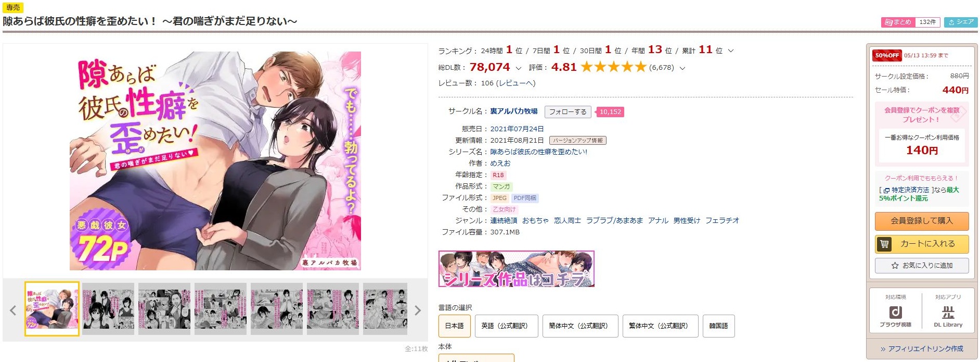
Task: Select the 日本語 language option
Action: click(454, 326)
